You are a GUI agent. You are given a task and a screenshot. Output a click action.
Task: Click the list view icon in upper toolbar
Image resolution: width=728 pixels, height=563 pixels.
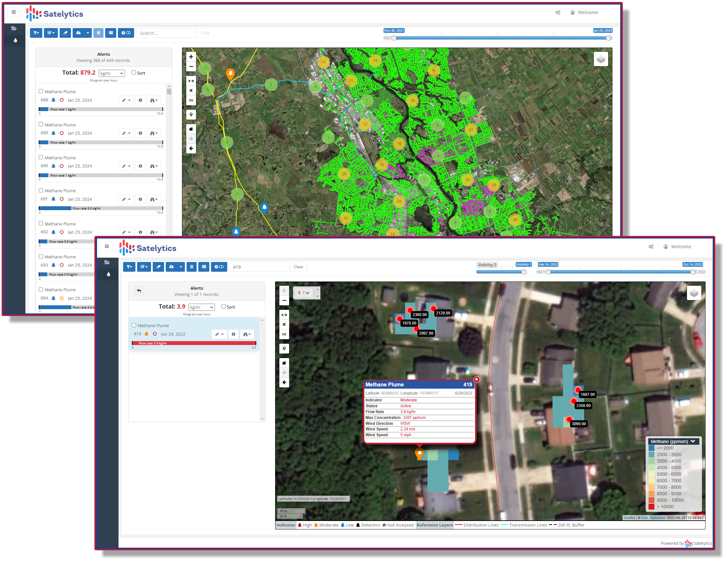point(111,33)
